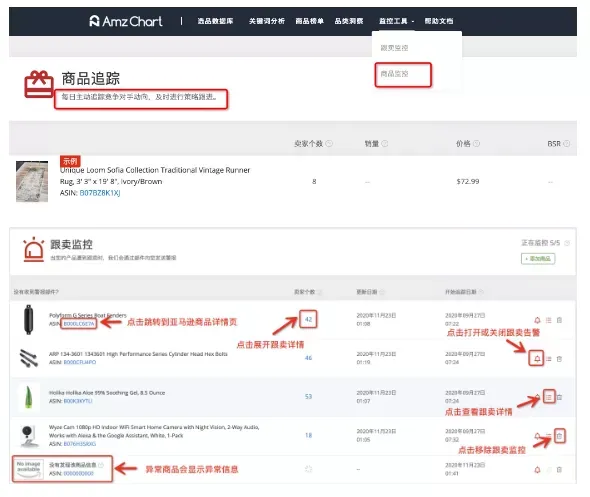Image resolution: width=590 pixels, height=497 pixels.
Task: Open the Wyze Cam ASIN link
Action: click(80, 444)
